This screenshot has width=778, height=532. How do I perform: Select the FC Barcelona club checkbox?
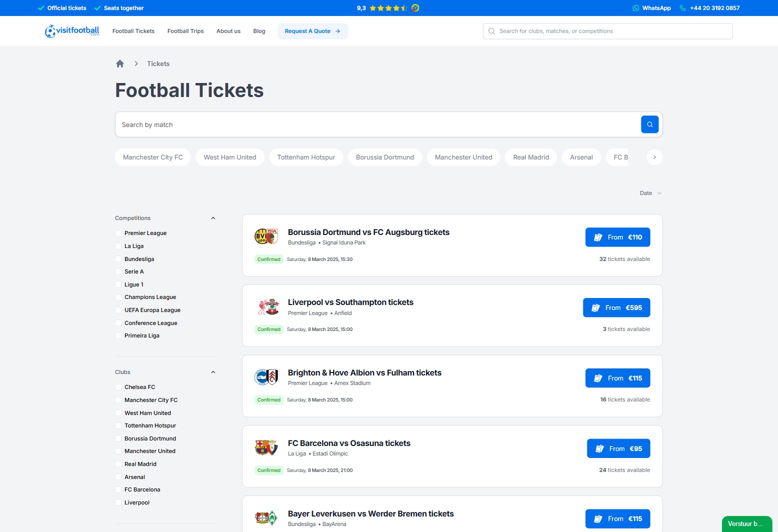point(118,489)
